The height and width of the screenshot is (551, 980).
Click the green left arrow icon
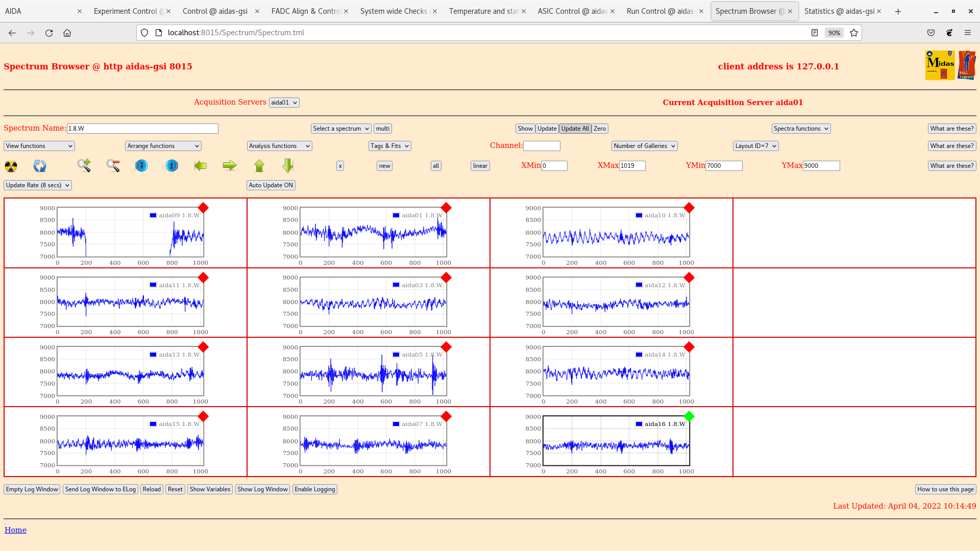click(x=201, y=165)
